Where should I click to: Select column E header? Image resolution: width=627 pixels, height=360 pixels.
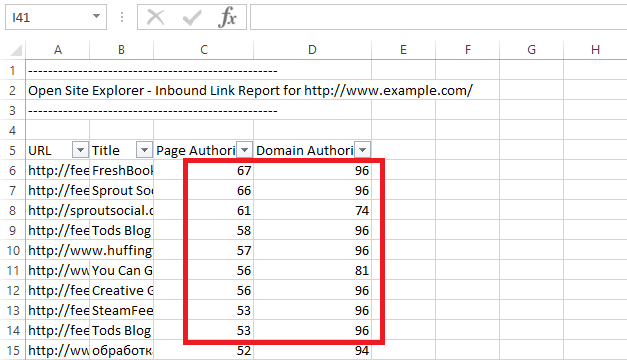403,50
